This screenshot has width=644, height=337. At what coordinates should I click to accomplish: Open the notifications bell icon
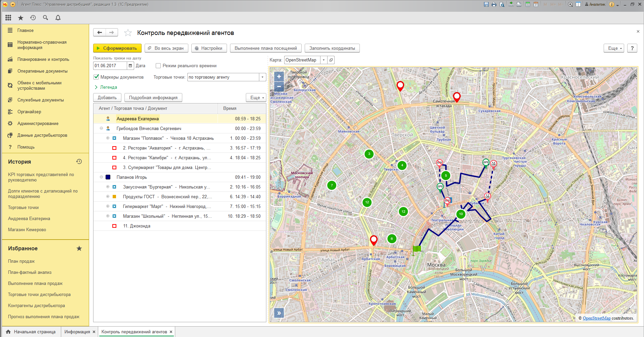tap(58, 18)
